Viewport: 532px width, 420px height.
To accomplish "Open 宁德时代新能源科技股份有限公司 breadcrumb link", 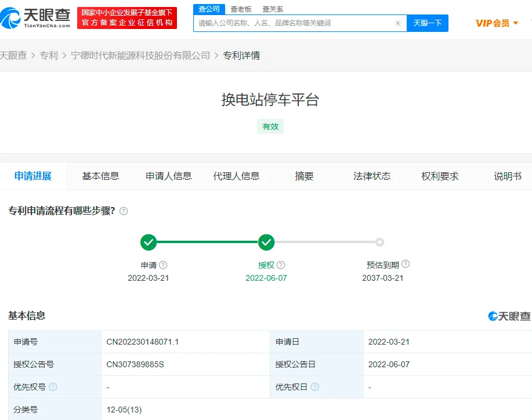I will tap(140, 56).
